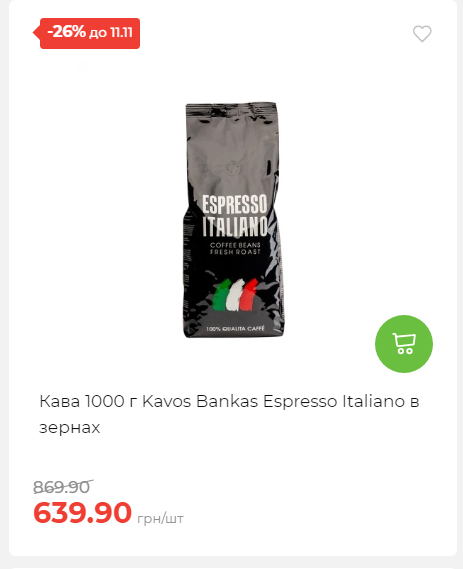Click the грн/шт unit label
The width and height of the screenshot is (463, 569).
(x=160, y=519)
